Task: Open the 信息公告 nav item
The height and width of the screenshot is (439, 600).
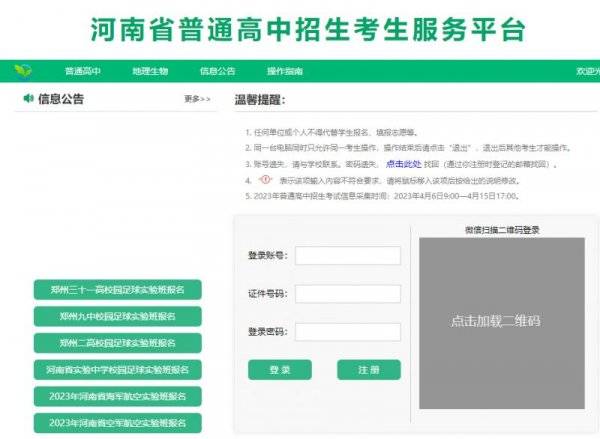Action: coord(217,71)
